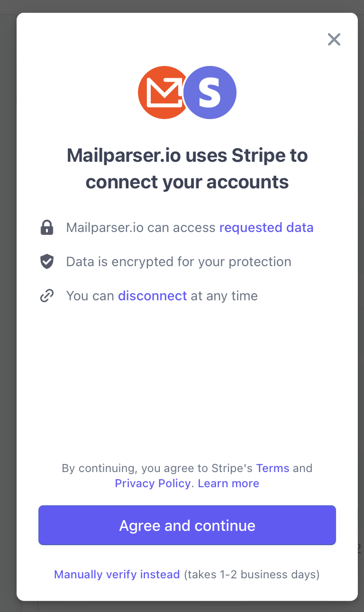Click the 'at any time' text

[224, 296]
